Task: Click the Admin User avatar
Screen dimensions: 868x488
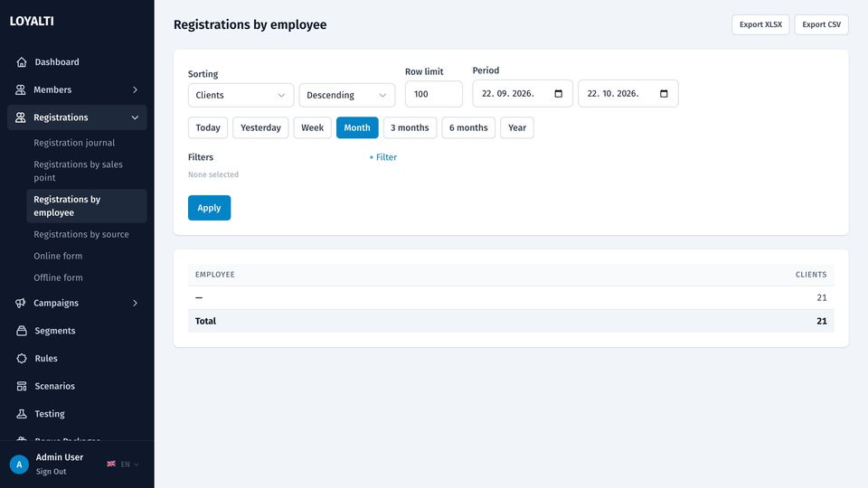Action: [x=19, y=465]
